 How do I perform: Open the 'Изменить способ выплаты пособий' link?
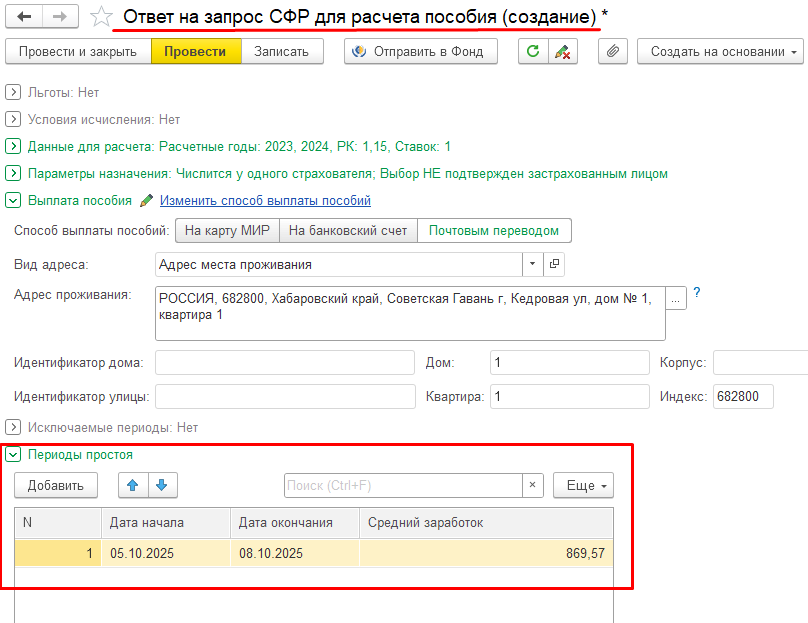[x=265, y=200]
